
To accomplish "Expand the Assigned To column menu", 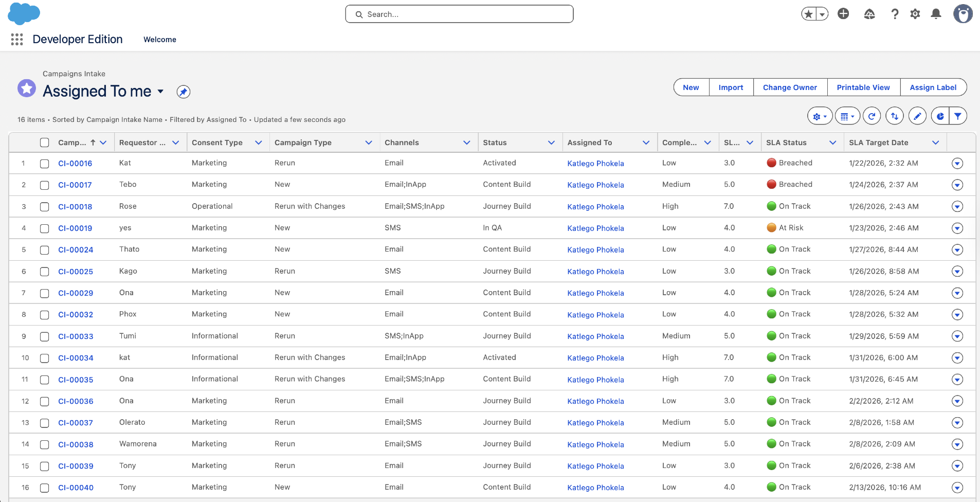I will tap(646, 142).
